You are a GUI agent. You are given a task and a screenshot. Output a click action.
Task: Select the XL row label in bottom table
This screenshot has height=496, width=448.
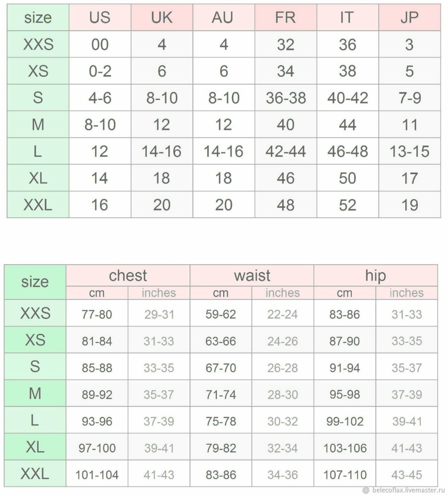(x=35, y=447)
